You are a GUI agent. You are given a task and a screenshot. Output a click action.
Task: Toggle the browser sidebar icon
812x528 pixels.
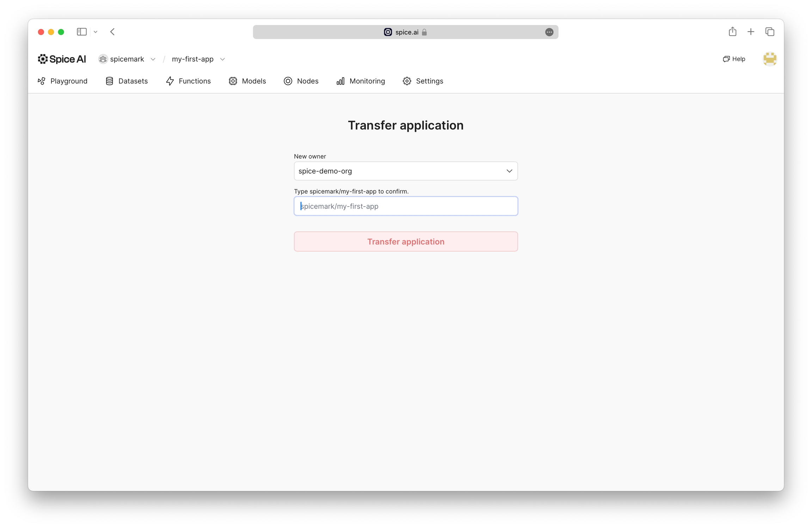(81, 32)
